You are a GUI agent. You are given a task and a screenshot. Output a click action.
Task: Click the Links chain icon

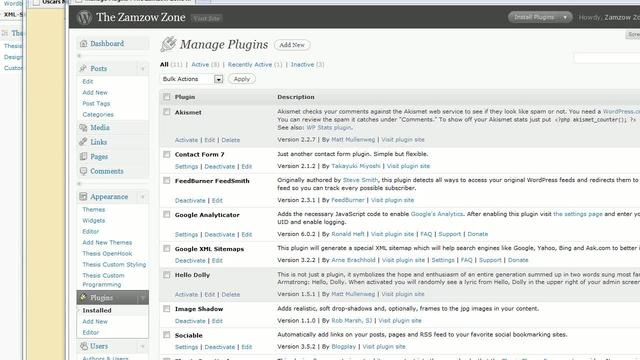click(83, 142)
